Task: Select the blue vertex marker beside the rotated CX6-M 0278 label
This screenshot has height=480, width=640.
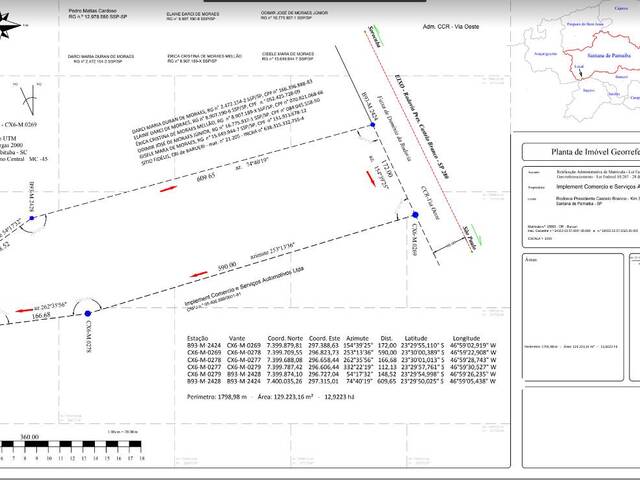Action: click(x=88, y=313)
